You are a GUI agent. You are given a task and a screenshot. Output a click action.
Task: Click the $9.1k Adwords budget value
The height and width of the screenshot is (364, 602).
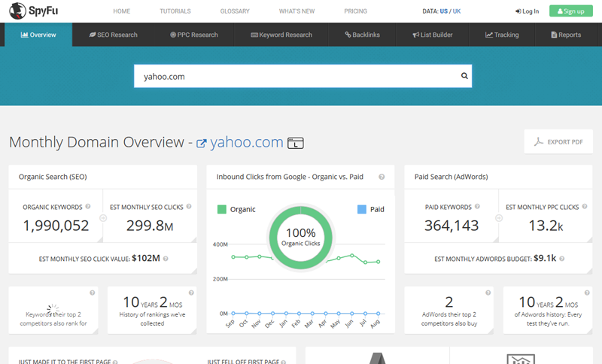coord(545,258)
